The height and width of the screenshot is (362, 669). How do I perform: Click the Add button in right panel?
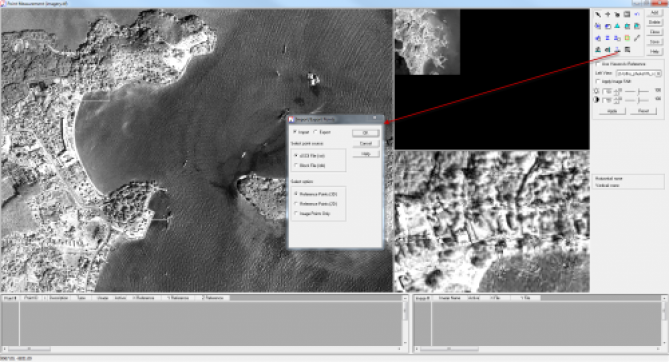click(x=654, y=13)
